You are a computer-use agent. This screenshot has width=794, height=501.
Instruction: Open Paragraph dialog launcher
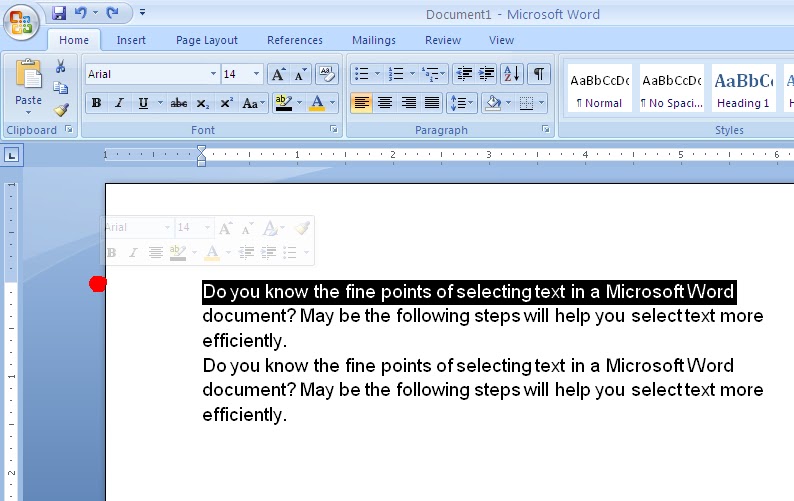point(545,129)
